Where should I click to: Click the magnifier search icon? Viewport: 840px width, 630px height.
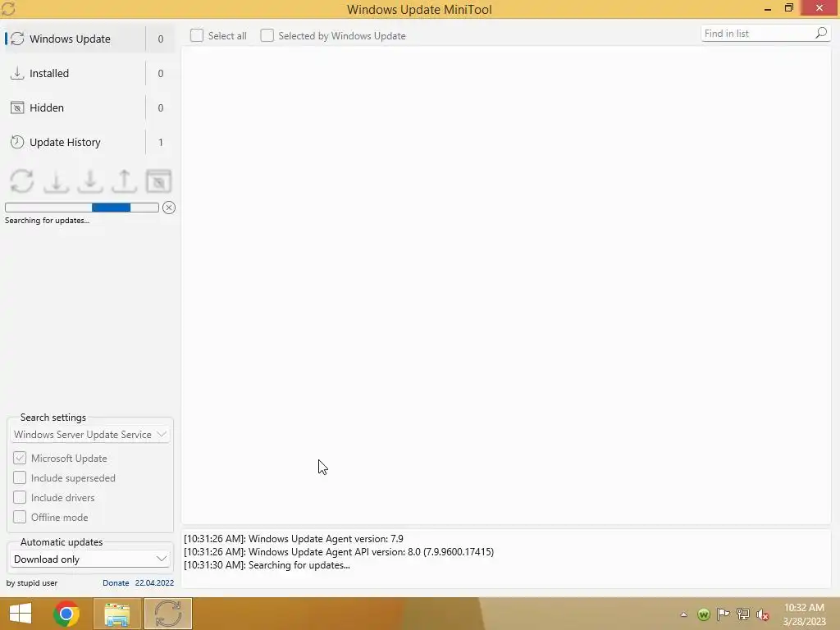(x=821, y=33)
